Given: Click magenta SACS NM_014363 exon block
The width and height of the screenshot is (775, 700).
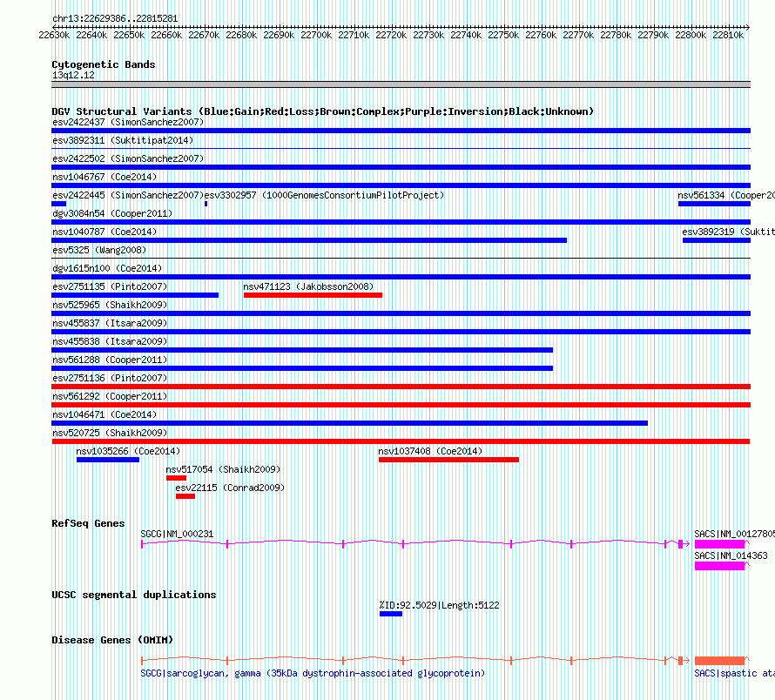Looking at the screenshot, I should click(x=719, y=566).
